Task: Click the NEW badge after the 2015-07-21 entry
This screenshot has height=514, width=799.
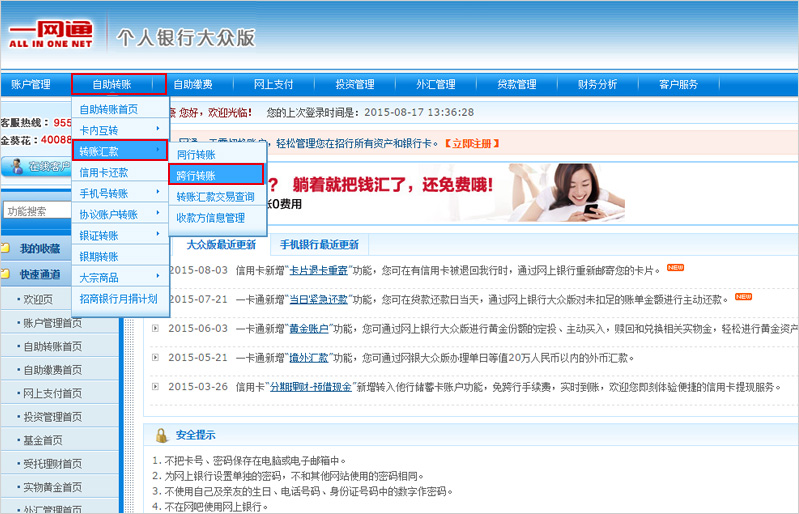Action: click(742, 297)
